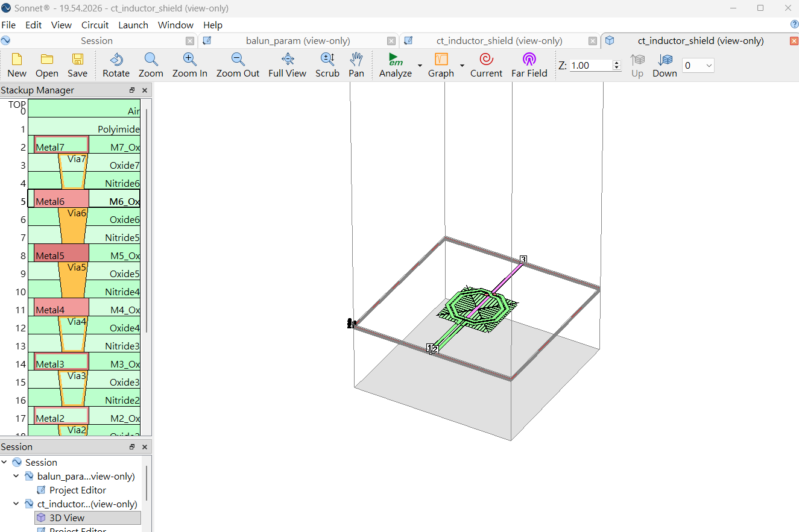Image resolution: width=799 pixels, height=532 pixels.
Task: Open the Analyze dropdown arrow
Action: coord(420,66)
